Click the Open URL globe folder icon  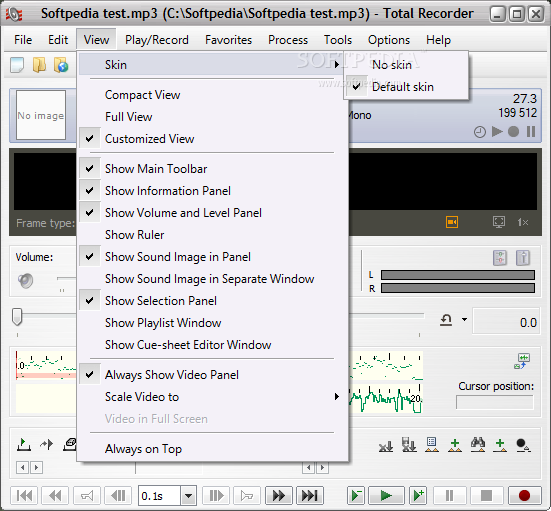(x=61, y=65)
